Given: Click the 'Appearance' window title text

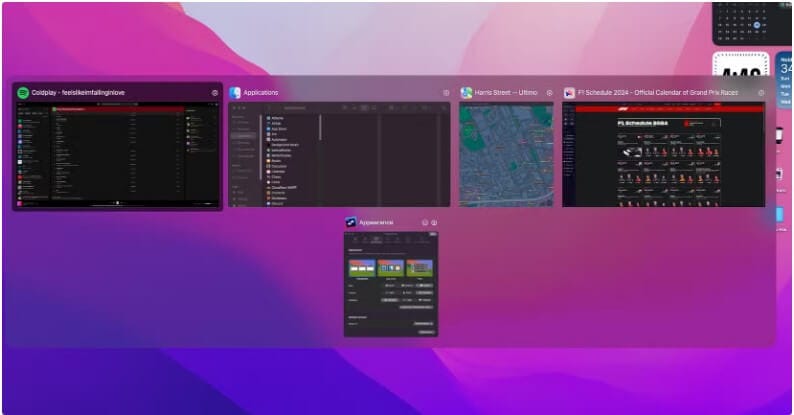Looking at the screenshot, I should coord(376,223).
